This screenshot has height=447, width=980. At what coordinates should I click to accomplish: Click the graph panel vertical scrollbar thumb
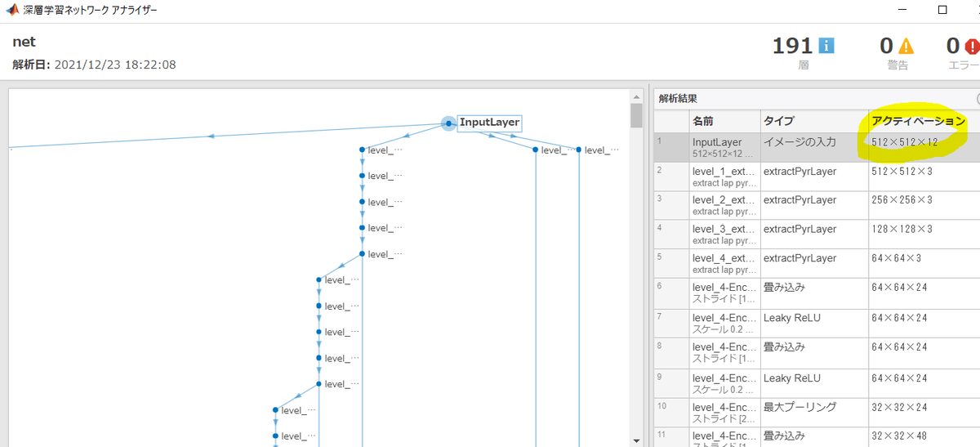tap(636, 116)
